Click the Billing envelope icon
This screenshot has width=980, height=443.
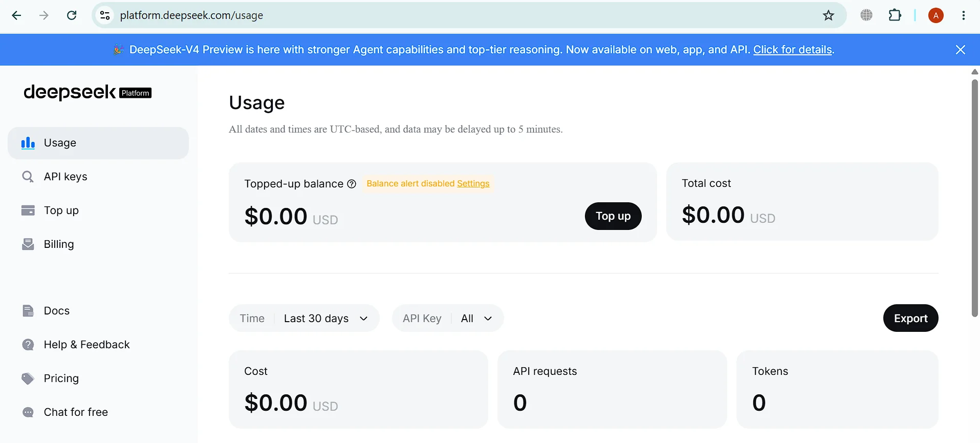(28, 244)
